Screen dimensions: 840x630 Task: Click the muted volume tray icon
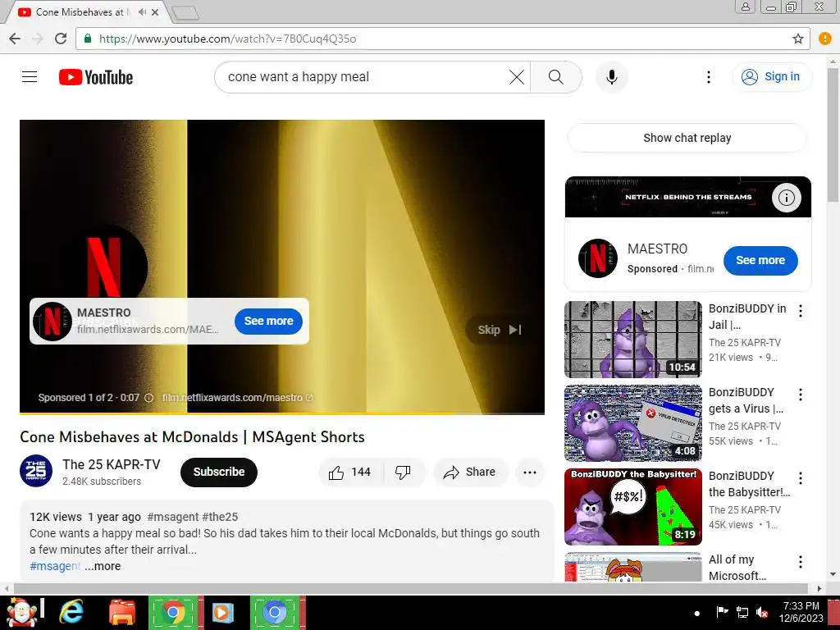tap(762, 612)
